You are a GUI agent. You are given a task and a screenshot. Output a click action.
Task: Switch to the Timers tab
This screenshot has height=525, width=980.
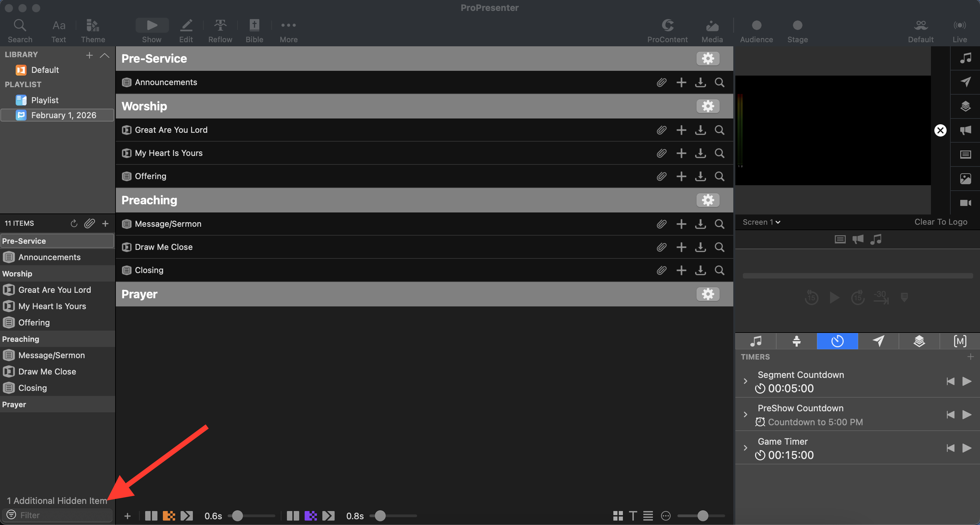[837, 341]
